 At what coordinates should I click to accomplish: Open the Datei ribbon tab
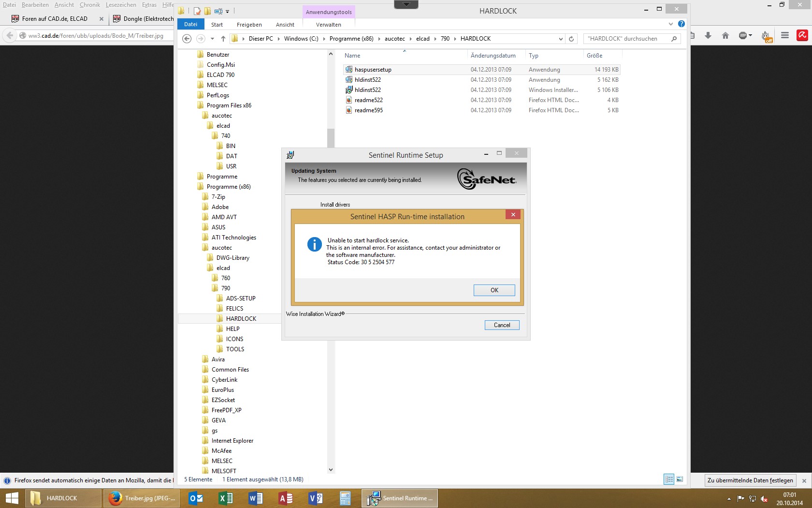pyautogui.click(x=190, y=24)
